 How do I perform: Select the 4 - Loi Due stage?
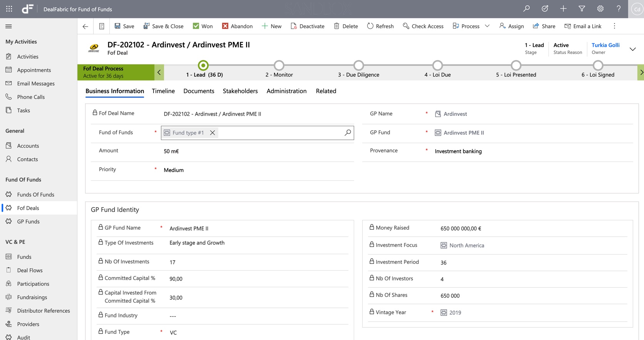(x=438, y=65)
